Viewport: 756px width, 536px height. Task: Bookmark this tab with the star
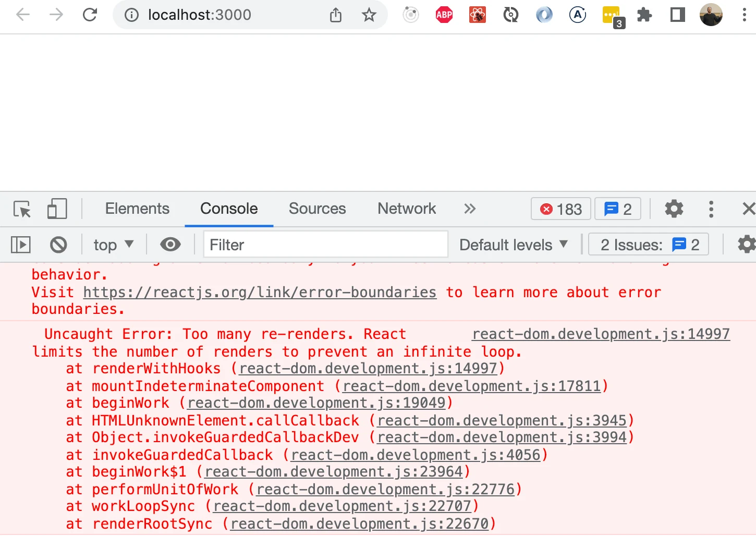369,15
